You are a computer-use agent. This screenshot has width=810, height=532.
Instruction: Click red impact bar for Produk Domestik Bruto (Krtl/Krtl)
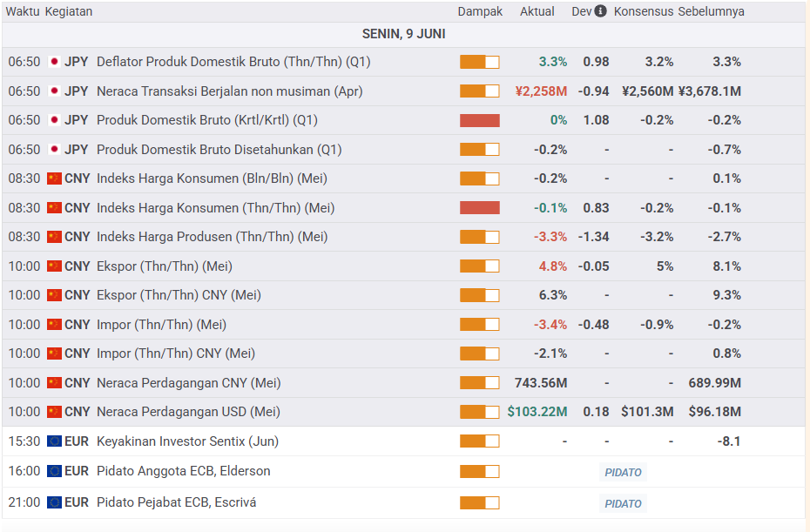pyautogui.click(x=479, y=120)
